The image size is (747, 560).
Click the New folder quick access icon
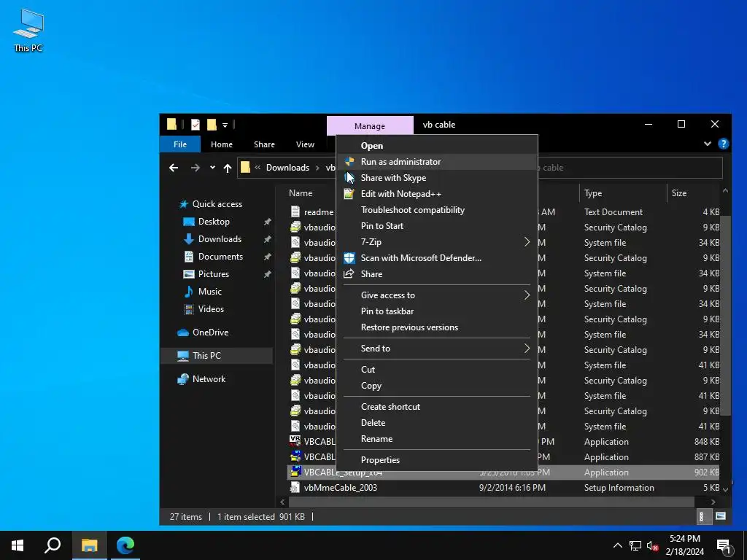(212, 125)
